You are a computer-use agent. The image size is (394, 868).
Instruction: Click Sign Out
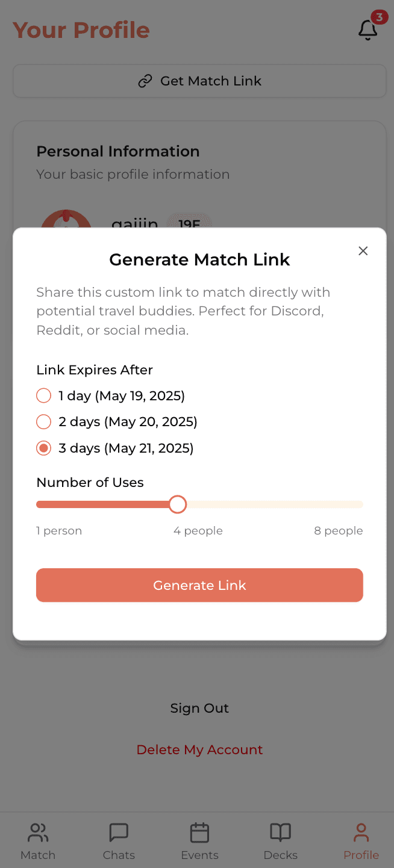[199, 708]
